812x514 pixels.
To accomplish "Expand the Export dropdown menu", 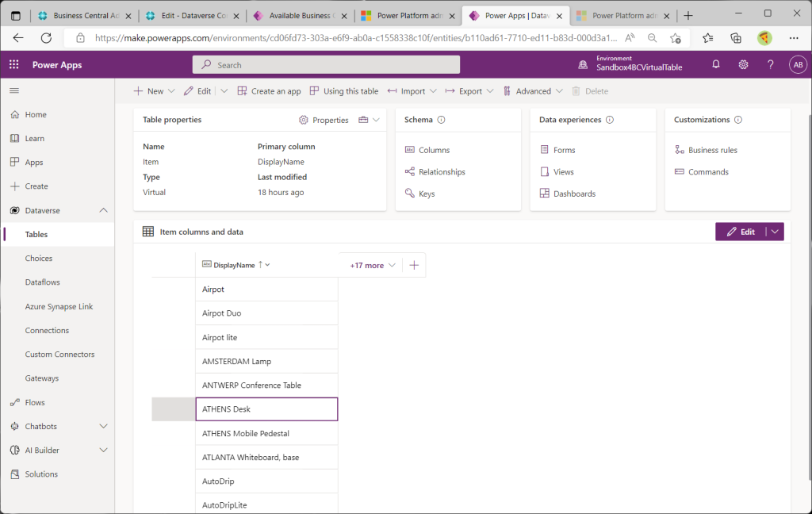I will [490, 91].
